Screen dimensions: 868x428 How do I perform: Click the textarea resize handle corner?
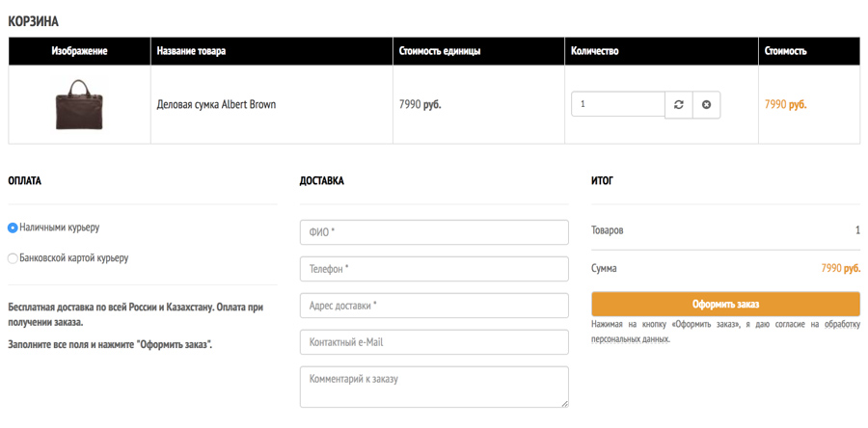[564, 404]
